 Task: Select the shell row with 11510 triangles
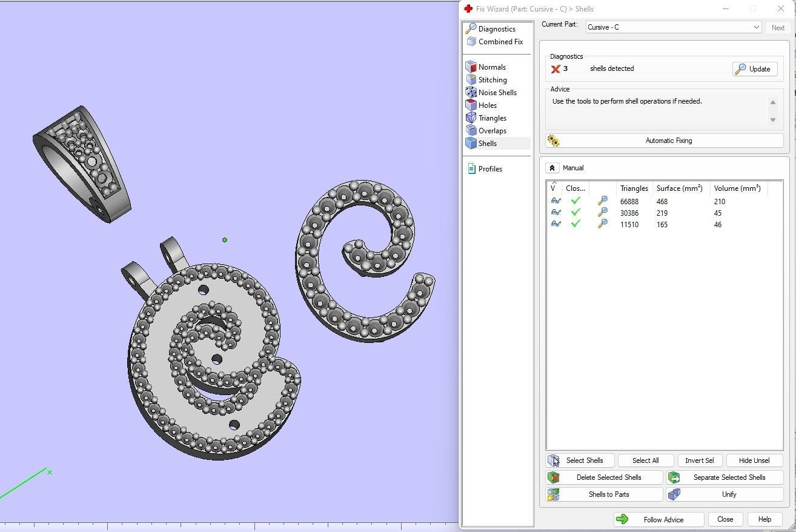pyautogui.click(x=665, y=225)
